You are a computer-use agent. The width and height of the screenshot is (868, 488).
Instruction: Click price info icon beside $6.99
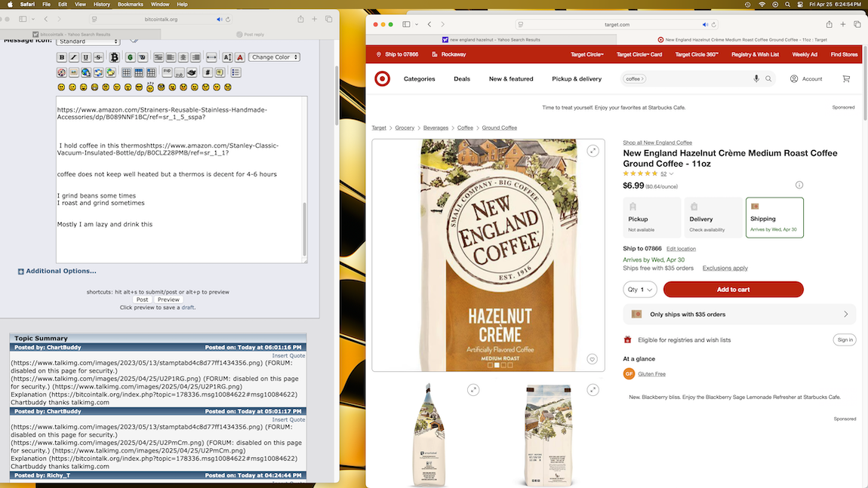click(x=799, y=185)
